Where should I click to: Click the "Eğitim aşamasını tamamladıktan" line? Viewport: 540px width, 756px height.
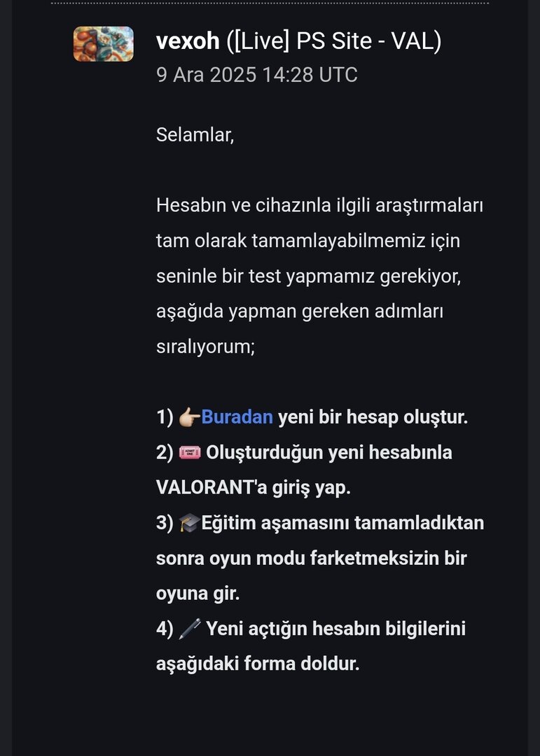pyautogui.click(x=342, y=524)
